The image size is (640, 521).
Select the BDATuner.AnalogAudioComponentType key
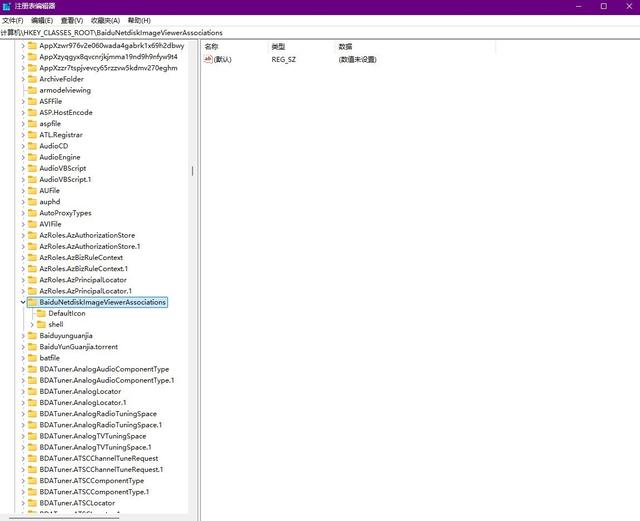[x=104, y=370]
